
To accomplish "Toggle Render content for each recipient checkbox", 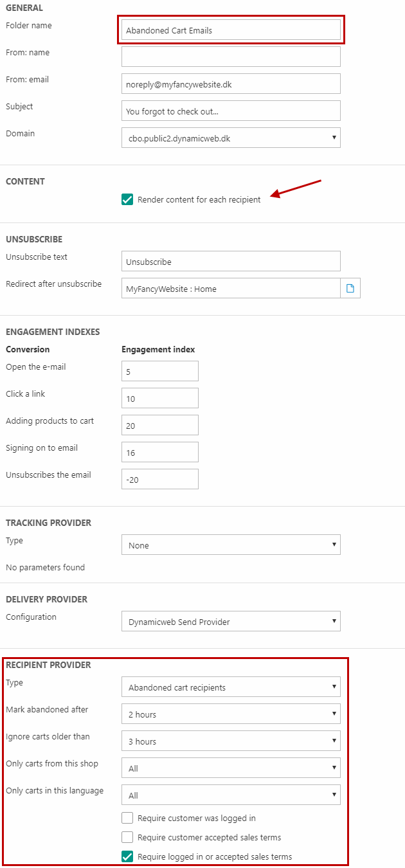I will point(127,199).
